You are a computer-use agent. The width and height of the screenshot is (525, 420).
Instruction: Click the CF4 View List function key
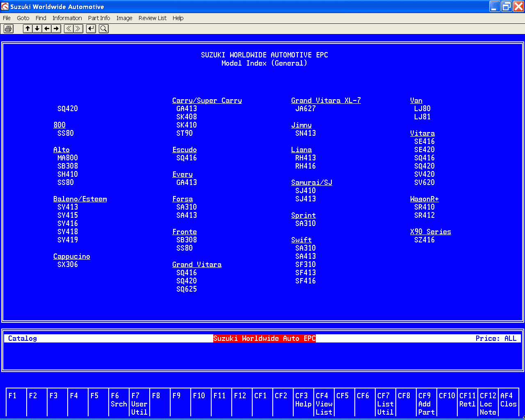tap(324, 403)
